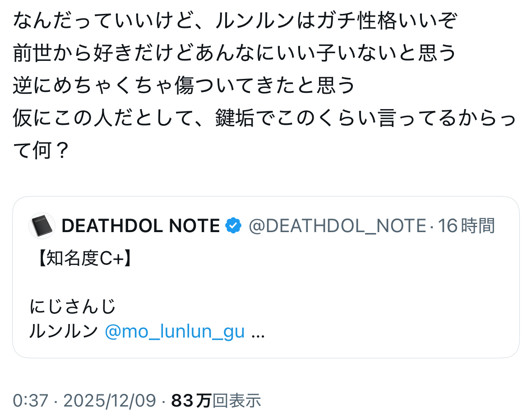Click the tweet line starting なんだっていいけど

235,21
